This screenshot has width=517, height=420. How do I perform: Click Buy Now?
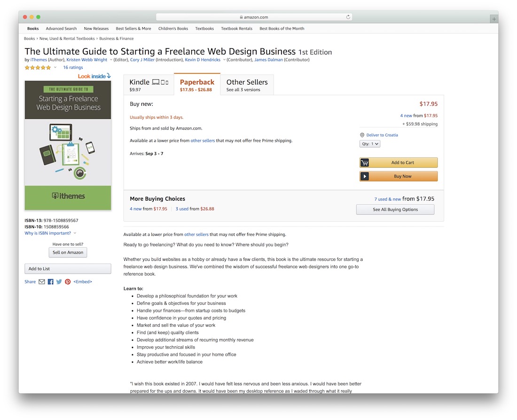tap(399, 176)
